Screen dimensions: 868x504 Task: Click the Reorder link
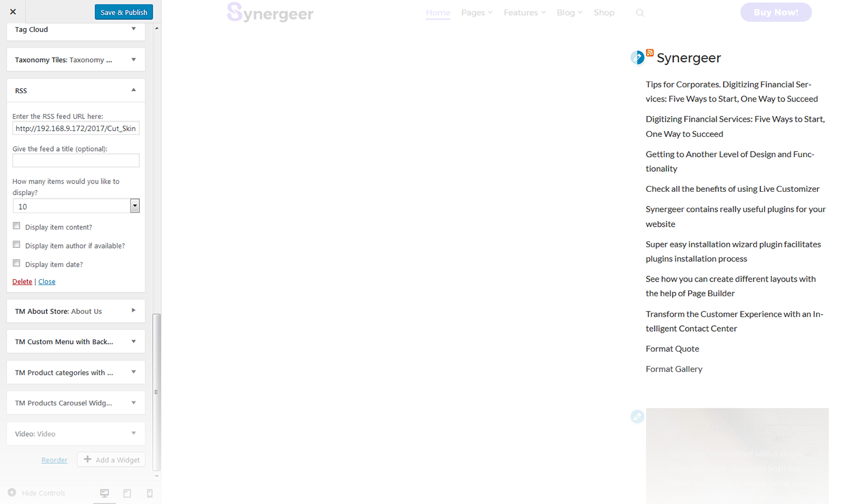pyautogui.click(x=54, y=460)
